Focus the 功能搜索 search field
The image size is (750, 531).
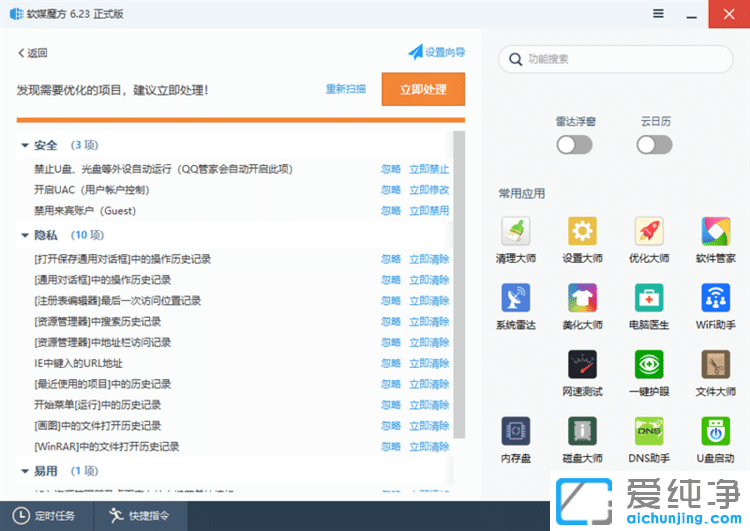(x=616, y=59)
